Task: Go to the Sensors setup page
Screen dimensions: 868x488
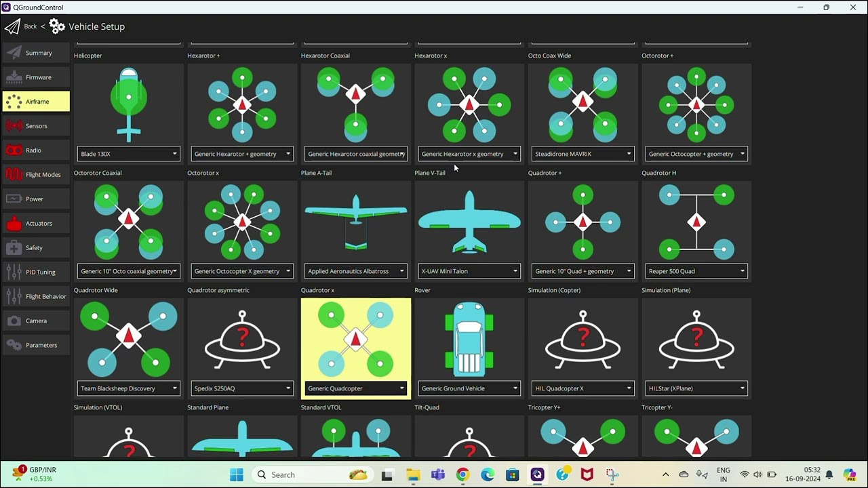Action: tap(36, 126)
